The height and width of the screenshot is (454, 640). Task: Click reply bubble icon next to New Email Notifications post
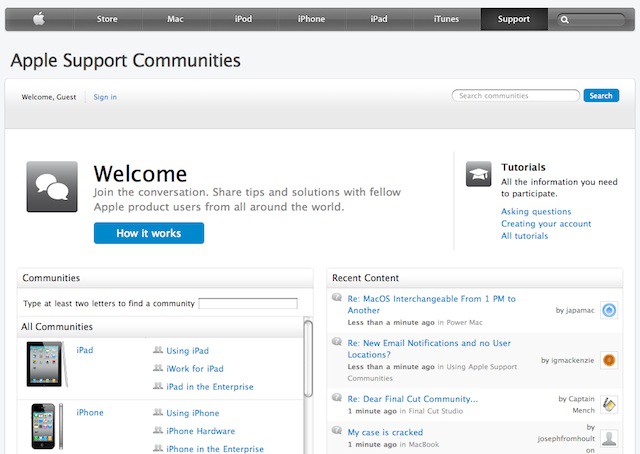(337, 341)
